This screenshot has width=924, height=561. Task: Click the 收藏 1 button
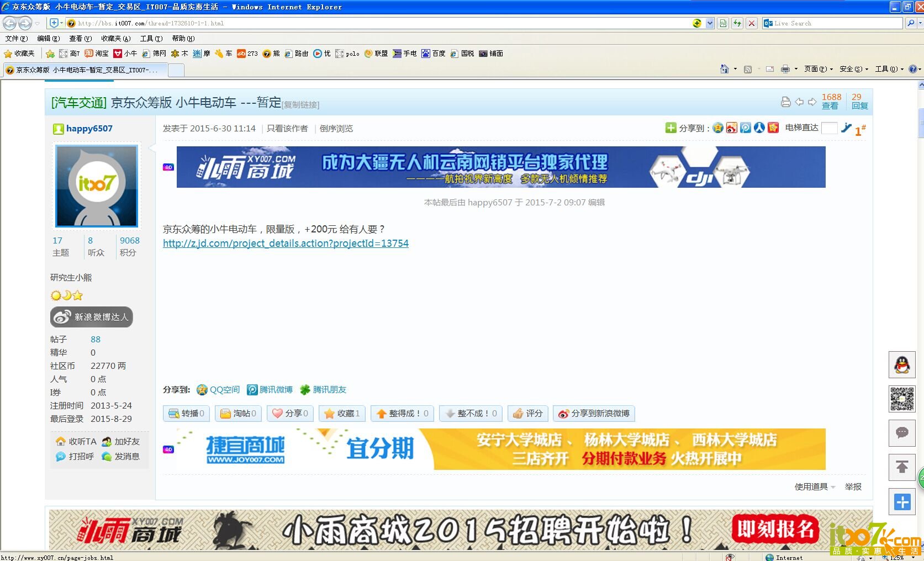coord(342,413)
